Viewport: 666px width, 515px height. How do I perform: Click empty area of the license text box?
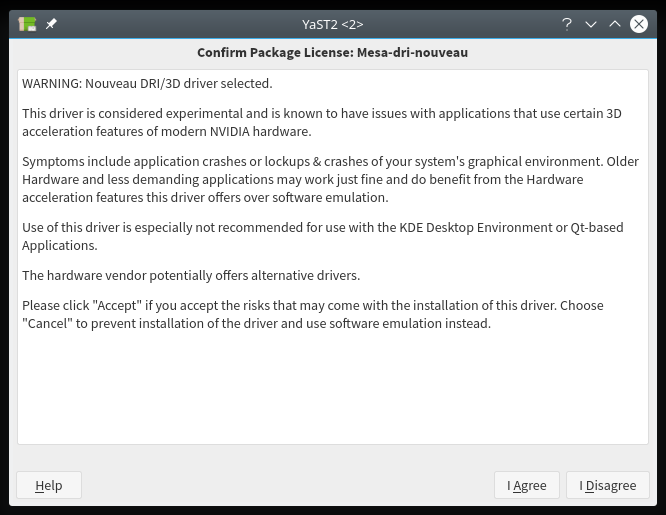[x=332, y=390]
